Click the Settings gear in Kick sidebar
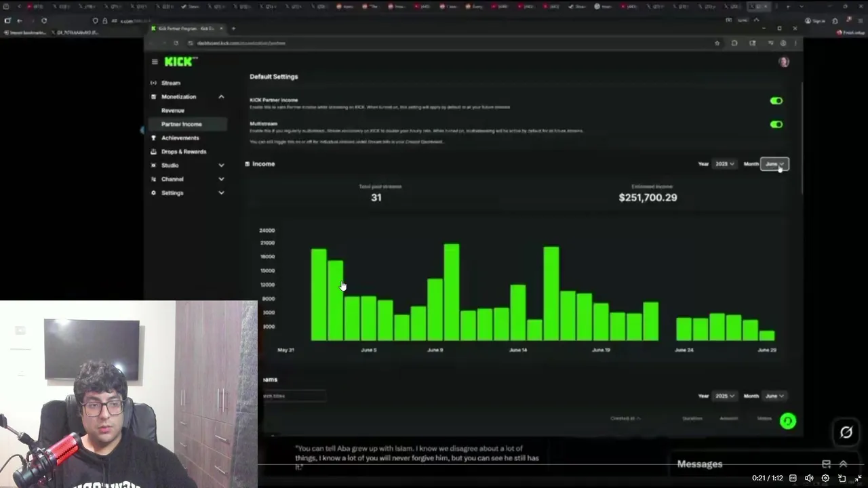The image size is (868, 488). [x=153, y=193]
